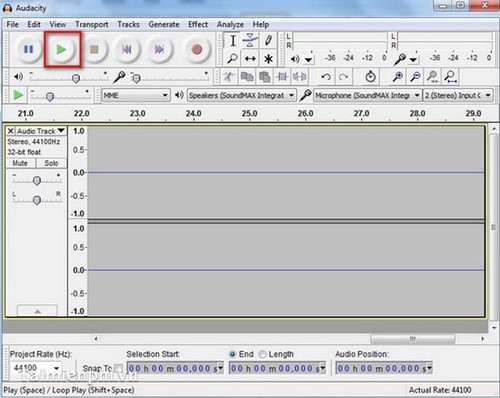Click the Zoom Out magnifier icon
Screen dimensions: 500x398
[415, 77]
